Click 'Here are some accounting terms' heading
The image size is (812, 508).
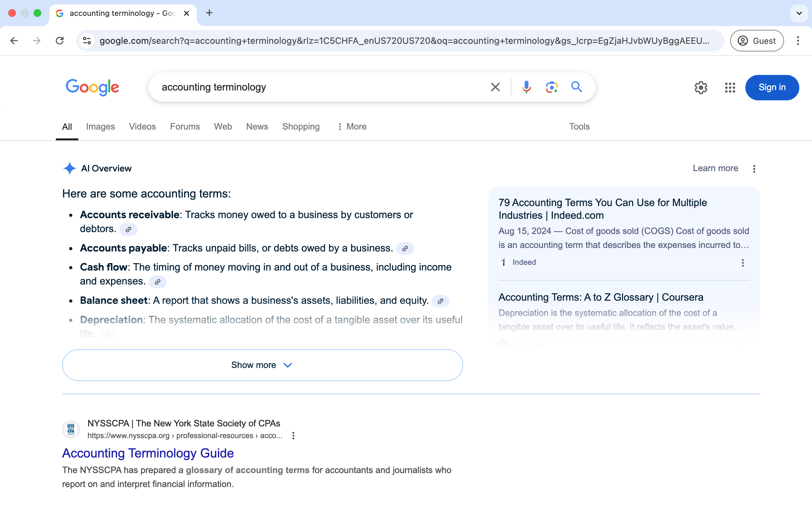(146, 194)
